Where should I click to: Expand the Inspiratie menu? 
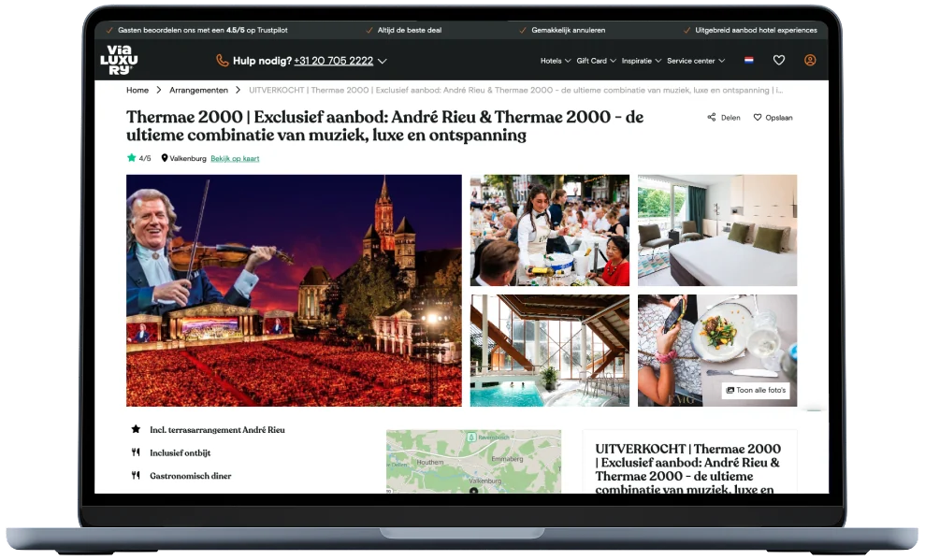tap(642, 61)
